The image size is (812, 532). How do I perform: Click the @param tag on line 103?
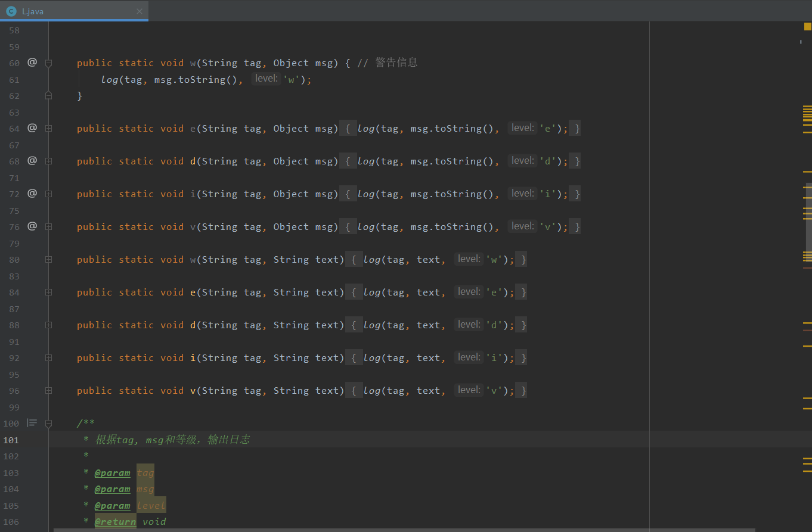[112, 473]
